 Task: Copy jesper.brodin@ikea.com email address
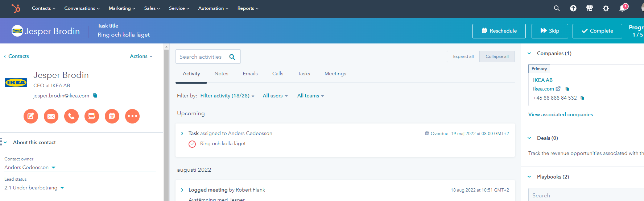(x=95, y=96)
